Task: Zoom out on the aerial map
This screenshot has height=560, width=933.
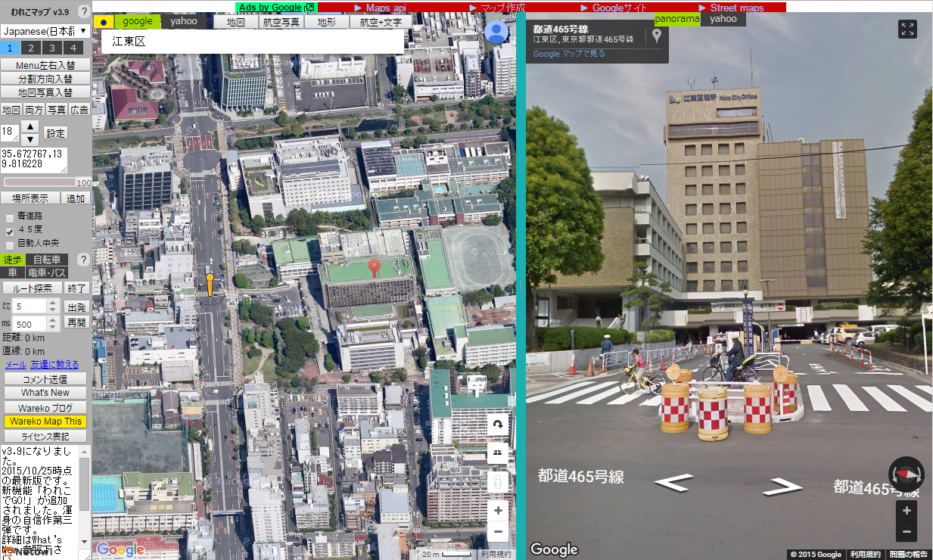Action: [498, 531]
